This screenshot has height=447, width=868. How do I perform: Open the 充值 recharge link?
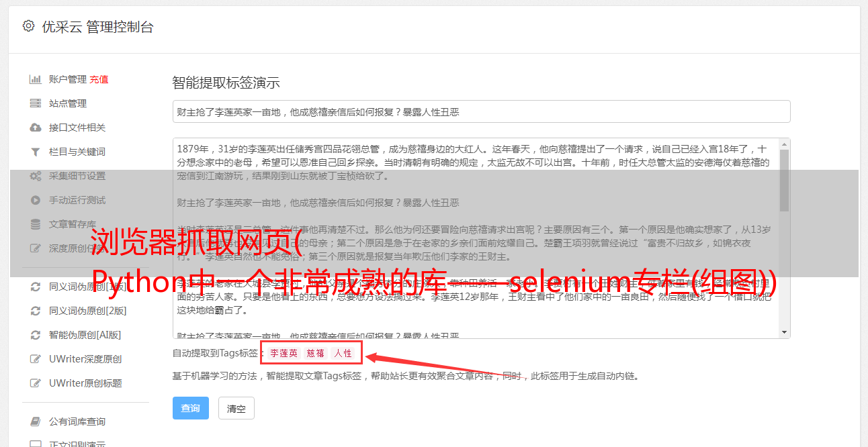[x=99, y=79]
